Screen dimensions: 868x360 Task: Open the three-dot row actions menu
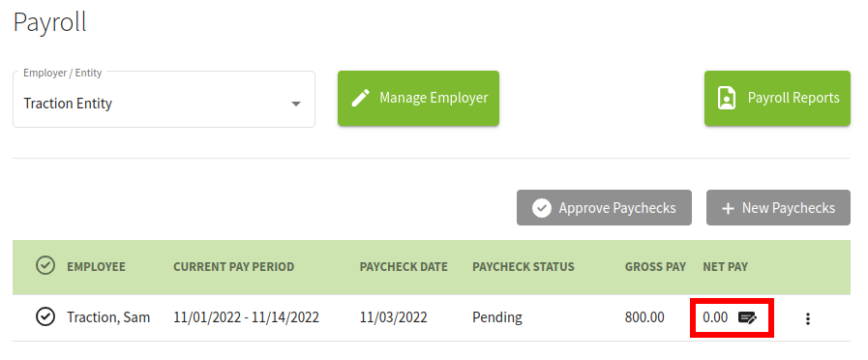(808, 318)
